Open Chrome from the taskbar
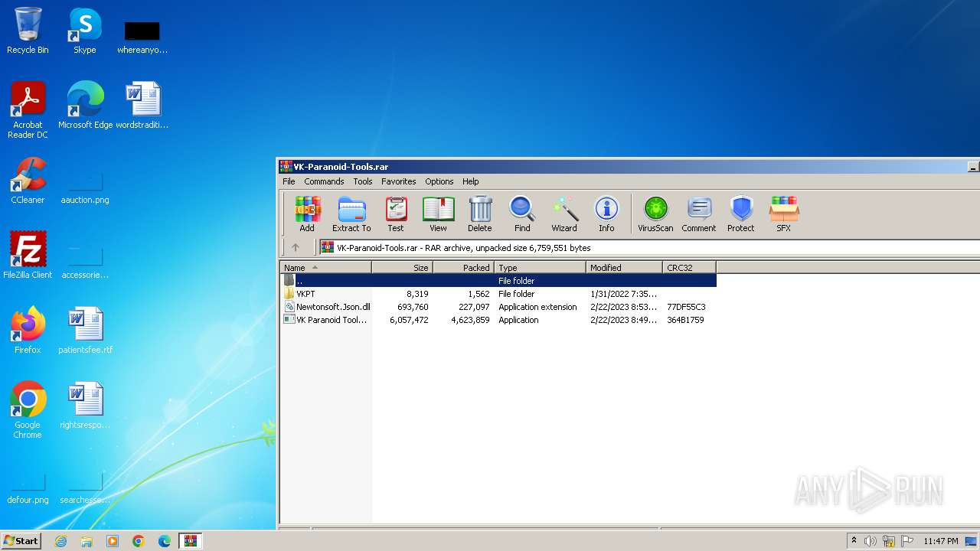This screenshot has height=551, width=980. tap(139, 541)
